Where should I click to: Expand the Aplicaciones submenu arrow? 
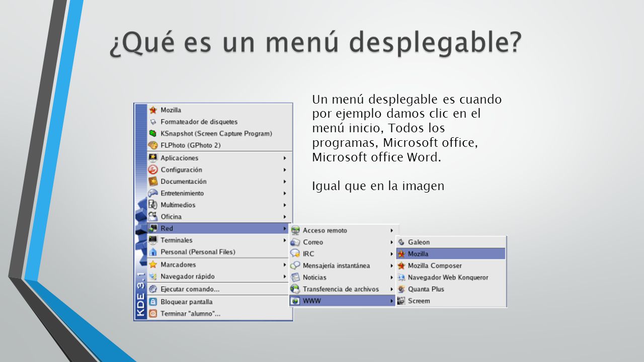pyautogui.click(x=285, y=158)
